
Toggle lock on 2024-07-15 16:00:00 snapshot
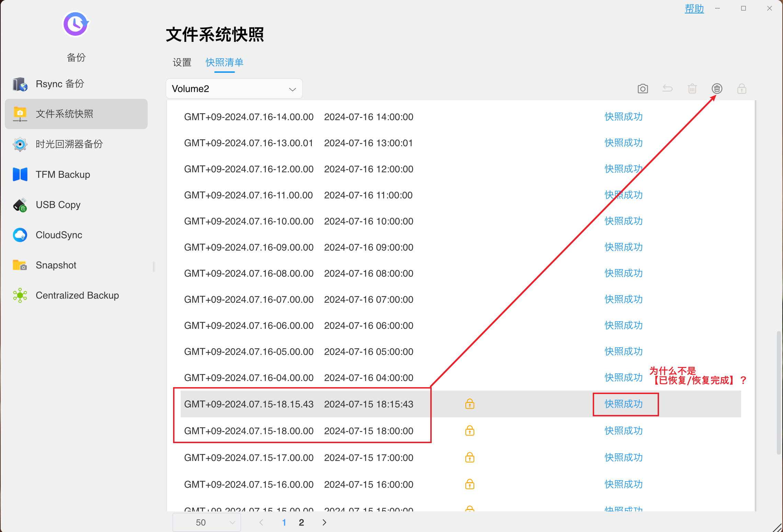point(469,484)
